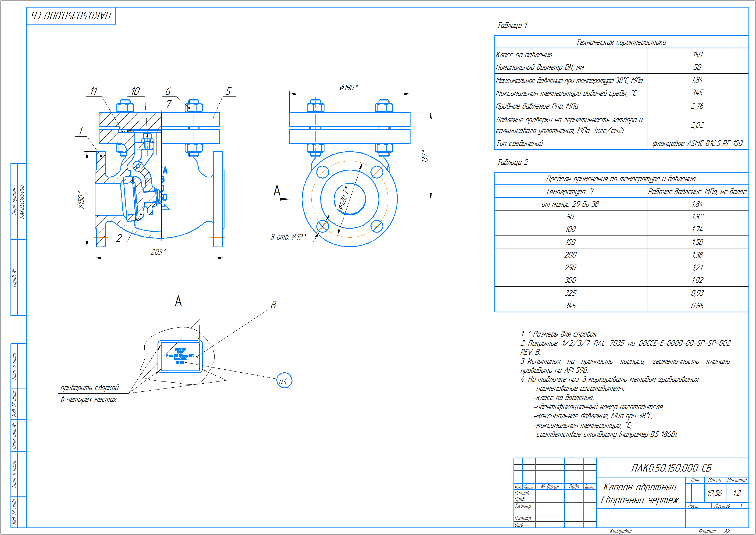Click "Максимальная температура рабочей среды" label

pos(566,93)
